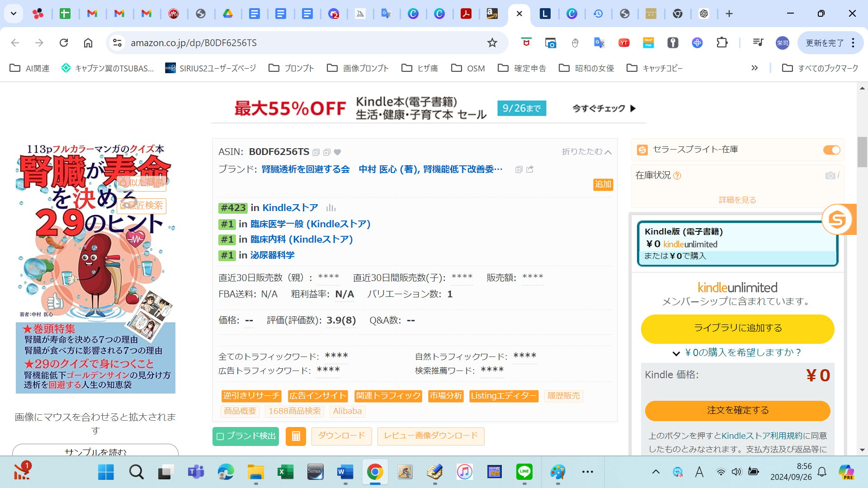Open the 臨床医学一般 (Kindleストア) category link

coord(311,224)
